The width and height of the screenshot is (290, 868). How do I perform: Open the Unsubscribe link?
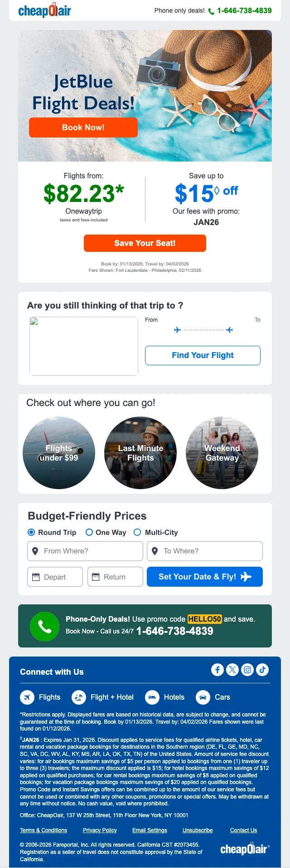198,830
